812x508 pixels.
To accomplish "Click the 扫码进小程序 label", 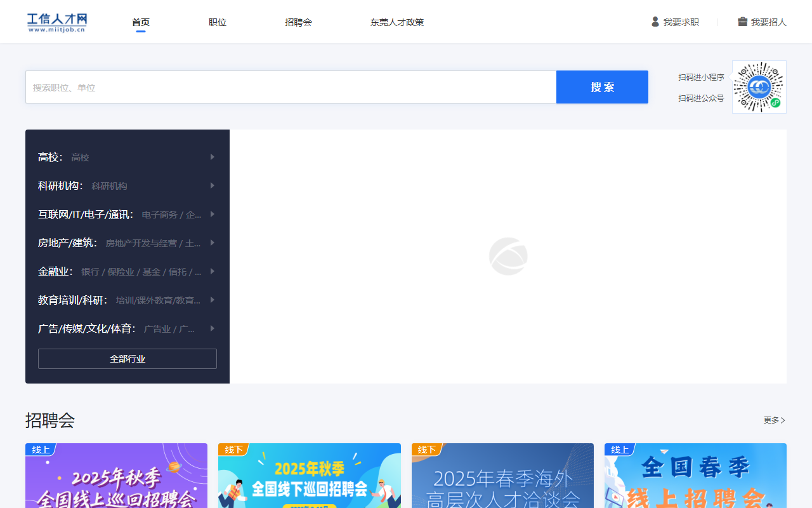I will (x=701, y=77).
